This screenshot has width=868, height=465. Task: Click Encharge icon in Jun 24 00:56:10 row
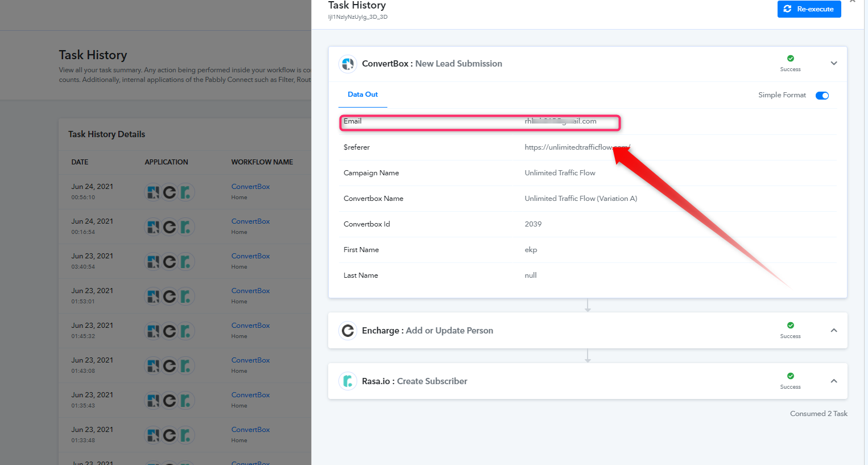point(170,192)
